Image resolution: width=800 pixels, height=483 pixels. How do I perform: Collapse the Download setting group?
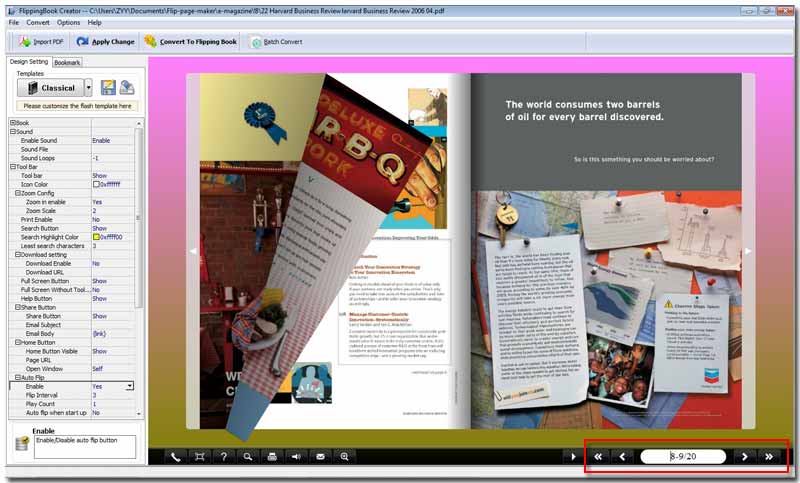(x=17, y=255)
